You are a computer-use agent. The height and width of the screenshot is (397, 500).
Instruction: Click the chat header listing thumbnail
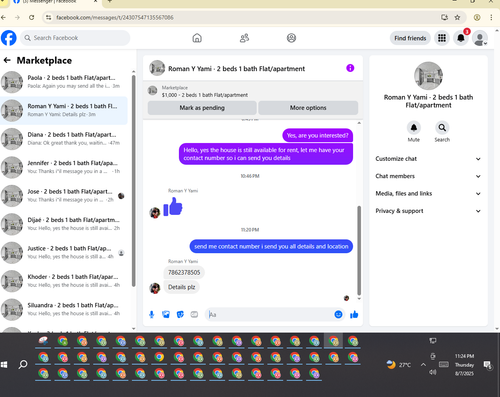(x=157, y=68)
